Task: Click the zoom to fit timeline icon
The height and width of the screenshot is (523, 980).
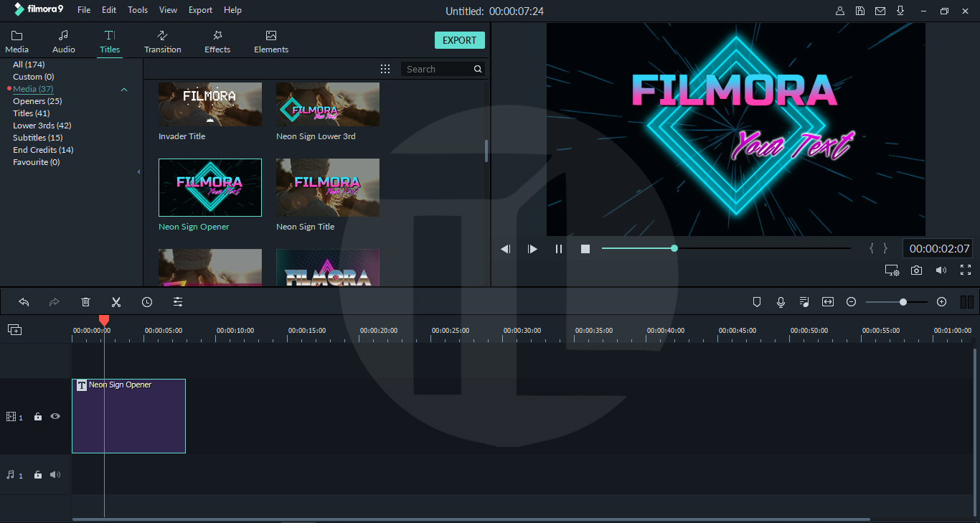Action: (x=828, y=302)
